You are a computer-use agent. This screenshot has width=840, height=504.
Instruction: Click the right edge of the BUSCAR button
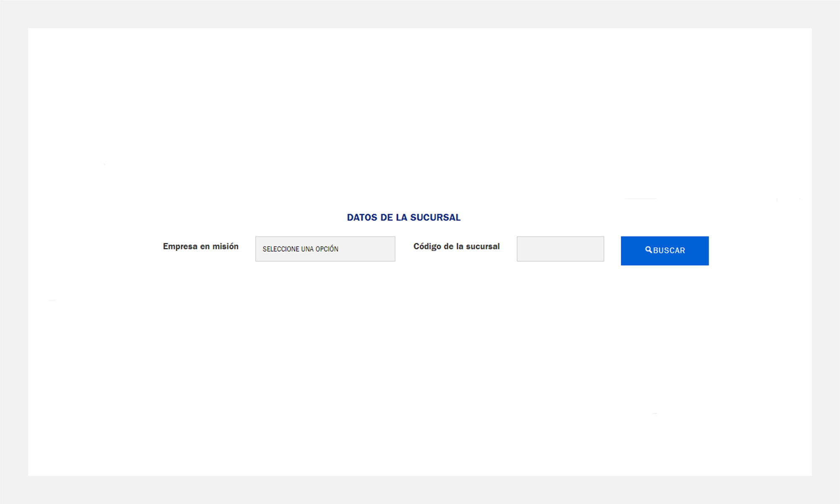(x=705, y=251)
